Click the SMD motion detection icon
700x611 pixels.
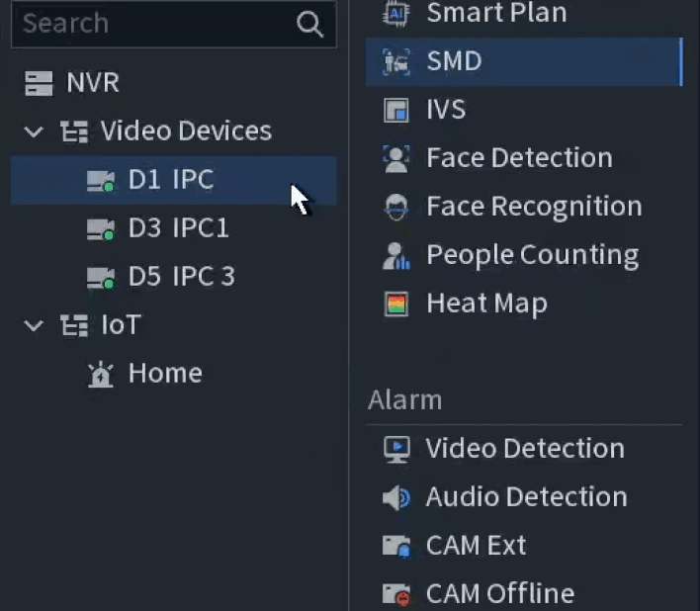click(396, 62)
